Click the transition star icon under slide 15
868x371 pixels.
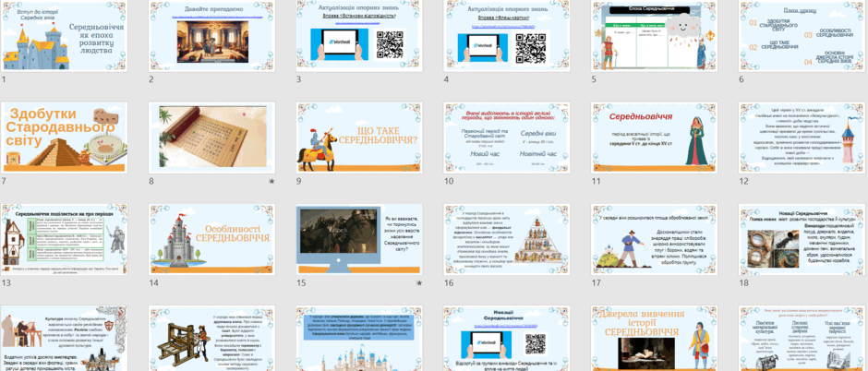click(419, 283)
